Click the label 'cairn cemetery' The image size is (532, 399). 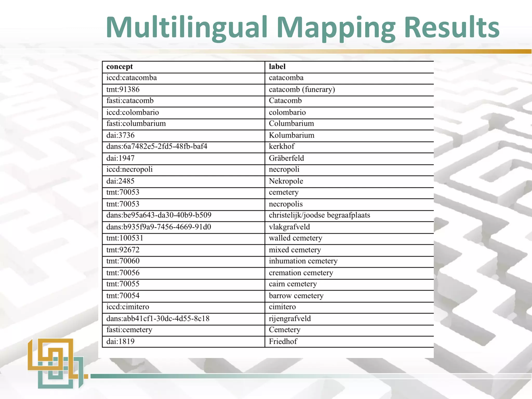(293, 284)
